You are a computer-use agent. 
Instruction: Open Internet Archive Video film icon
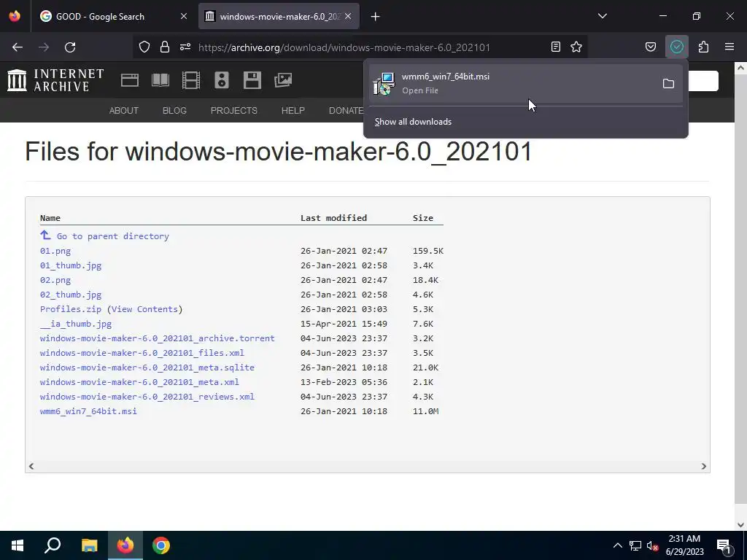[191, 80]
